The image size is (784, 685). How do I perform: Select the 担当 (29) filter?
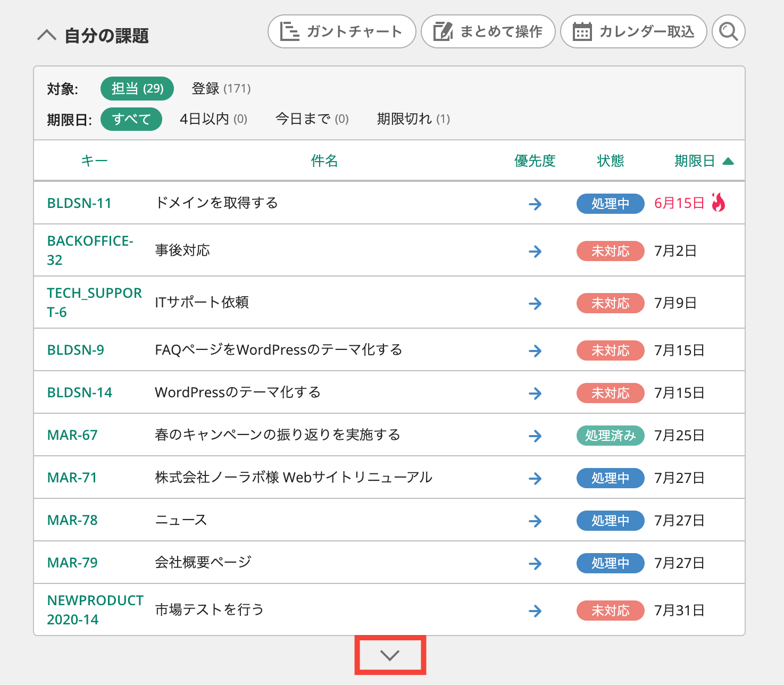click(137, 88)
